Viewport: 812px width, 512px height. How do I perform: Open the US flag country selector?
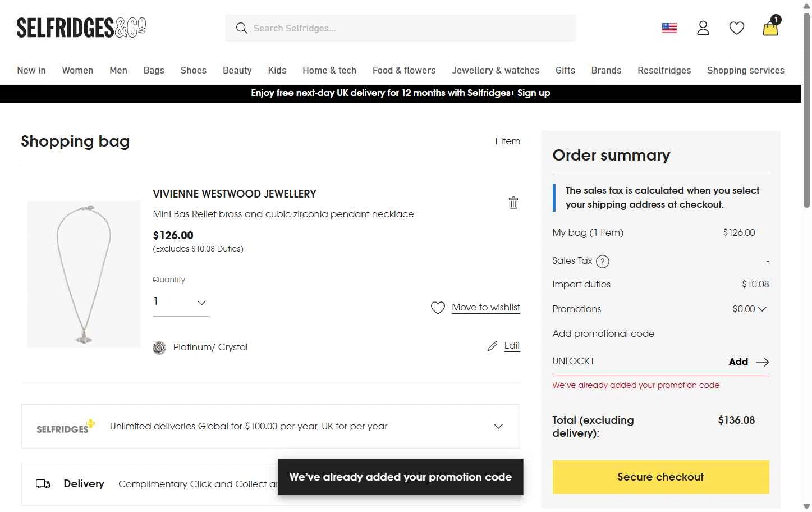(x=669, y=28)
